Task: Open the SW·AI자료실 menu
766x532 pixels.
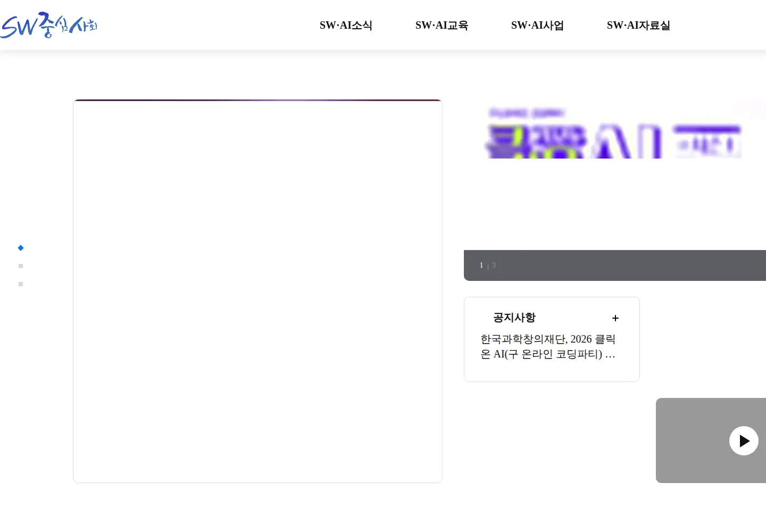Action: click(x=638, y=26)
